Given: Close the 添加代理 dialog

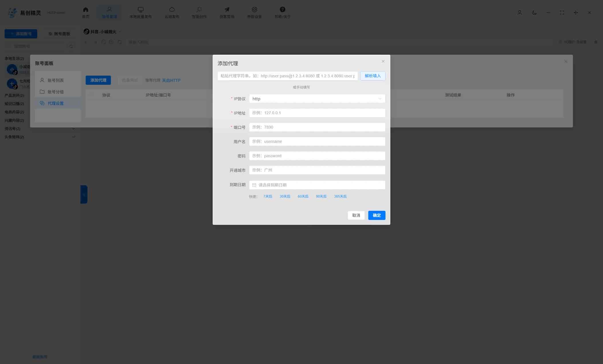Looking at the screenshot, I should [383, 61].
